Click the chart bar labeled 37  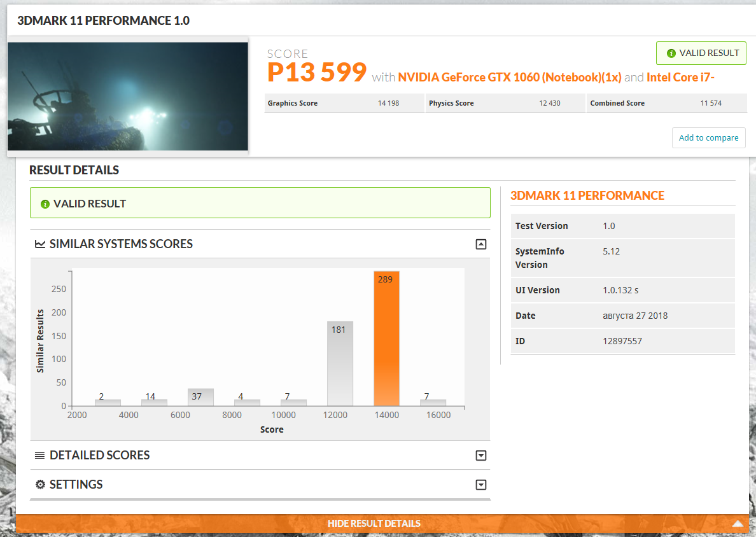200,397
